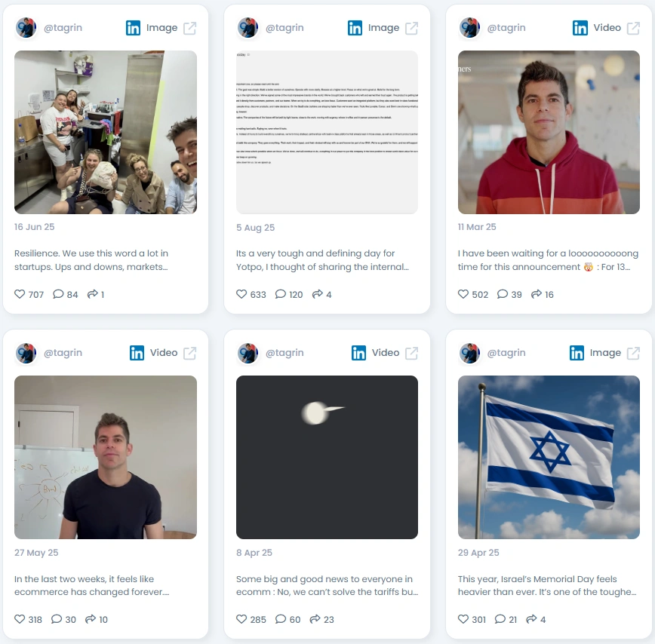
Task: Open external link on 16 Jun 25 post
Action: tap(190, 29)
